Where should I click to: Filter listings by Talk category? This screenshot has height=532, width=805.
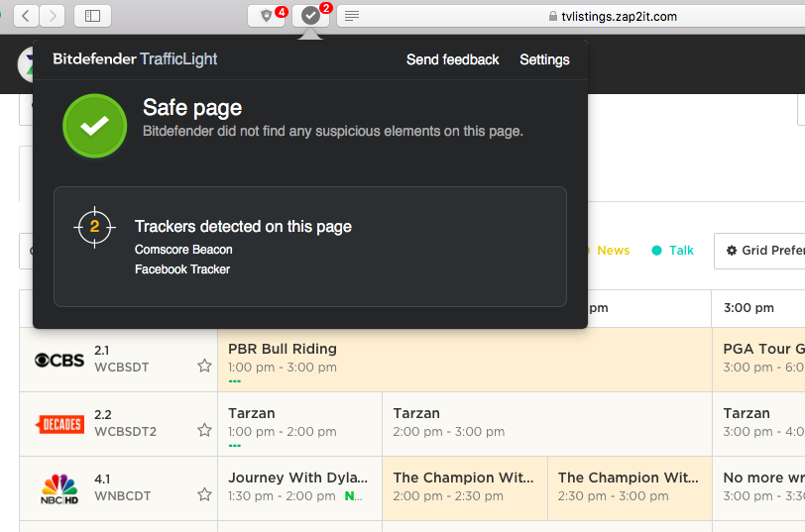(x=672, y=251)
